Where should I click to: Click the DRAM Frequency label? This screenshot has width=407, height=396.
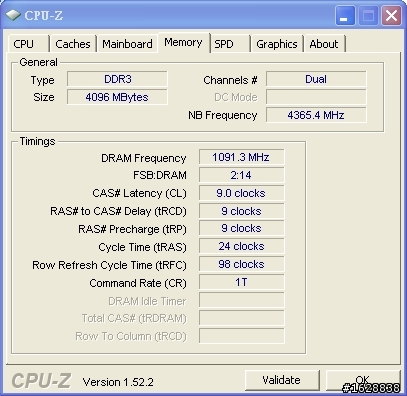[143, 158]
